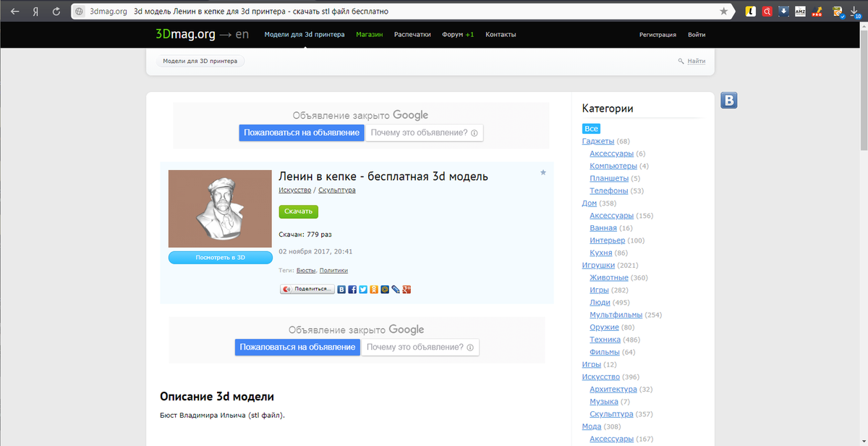Click the search magnifier beside Найти
This screenshot has width=868, height=446.
(x=681, y=61)
